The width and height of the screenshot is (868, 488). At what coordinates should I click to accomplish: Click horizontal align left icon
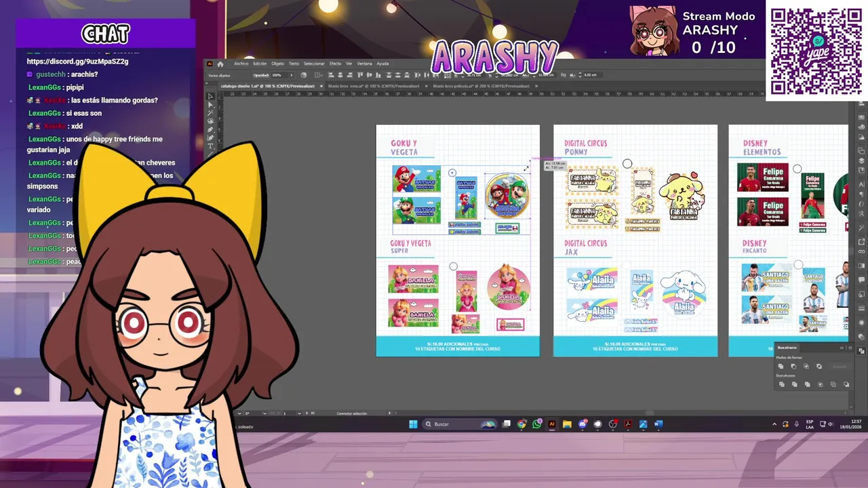tap(331, 75)
